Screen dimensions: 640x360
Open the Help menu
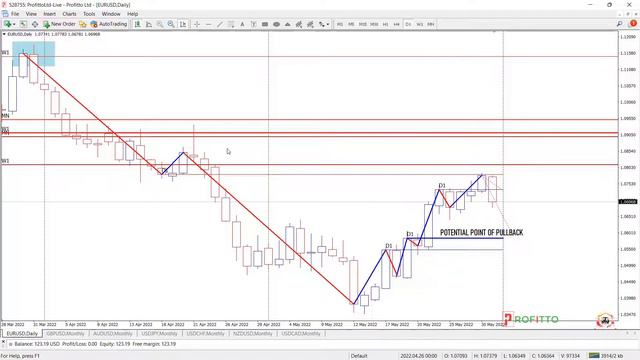(x=133, y=14)
